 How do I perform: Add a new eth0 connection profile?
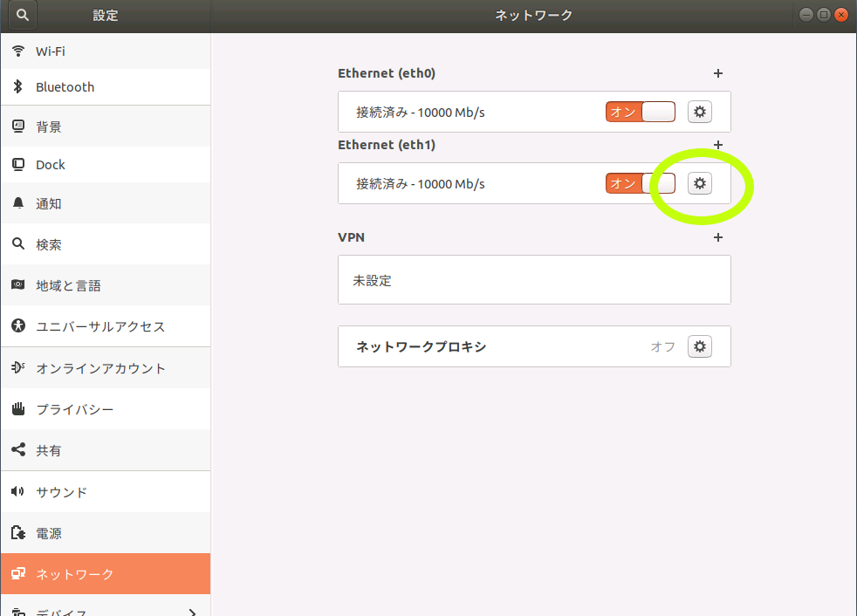pyautogui.click(x=718, y=73)
